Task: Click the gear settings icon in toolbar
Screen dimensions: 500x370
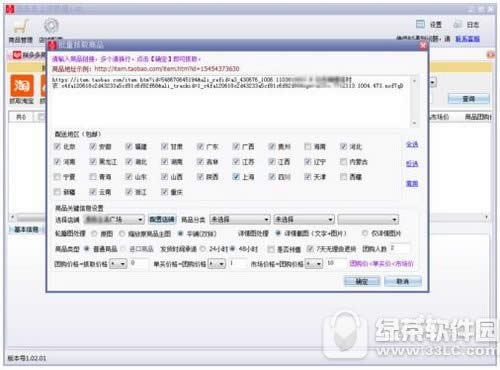Action: [x=51, y=26]
